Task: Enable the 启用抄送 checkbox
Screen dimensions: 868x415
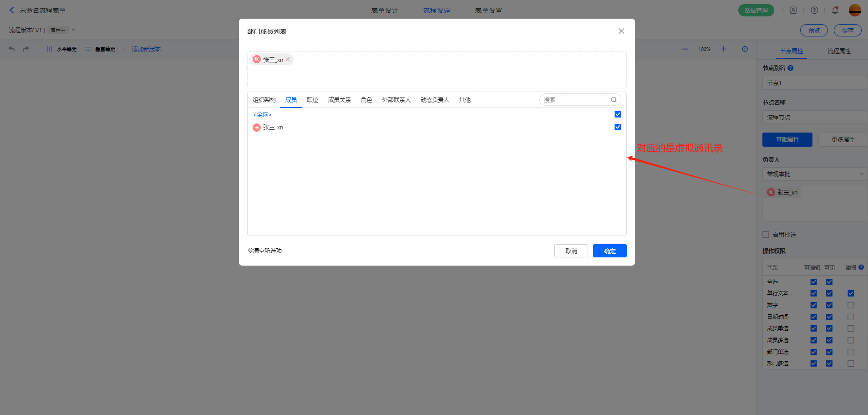Action: tap(766, 235)
